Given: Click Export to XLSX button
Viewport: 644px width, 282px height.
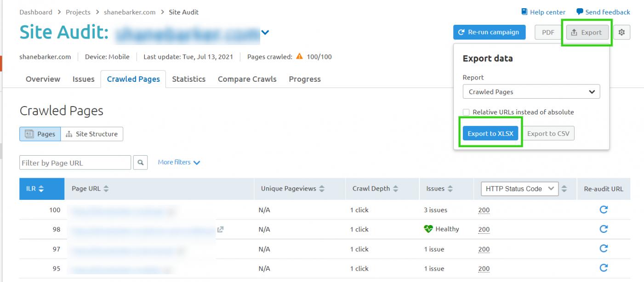Looking at the screenshot, I should click(490, 134).
